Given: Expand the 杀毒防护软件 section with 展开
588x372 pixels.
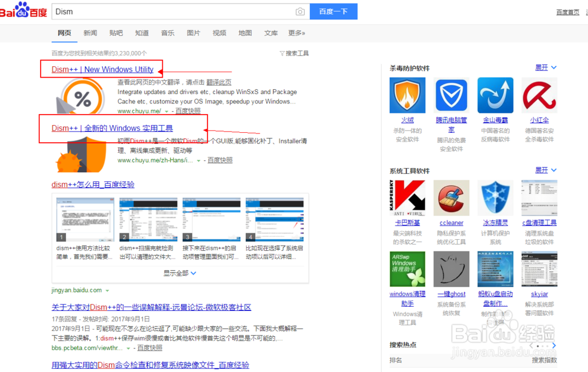Looking at the screenshot, I should [x=546, y=68].
